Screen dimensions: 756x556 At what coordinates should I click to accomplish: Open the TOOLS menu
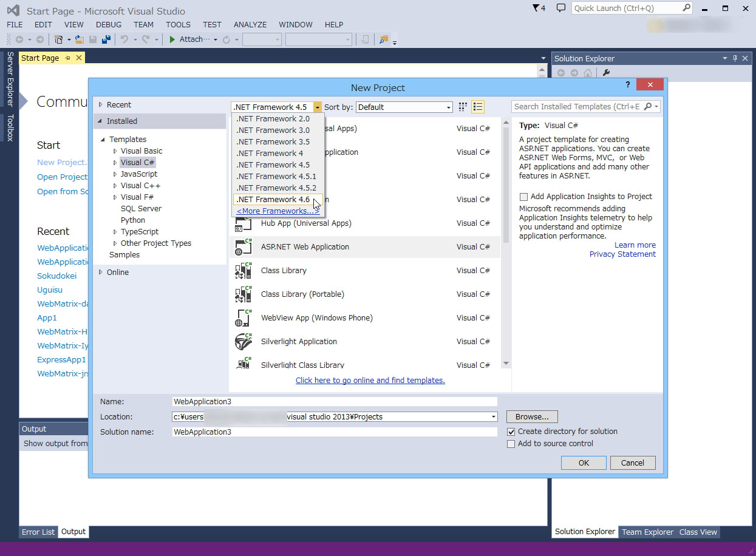pos(178,24)
